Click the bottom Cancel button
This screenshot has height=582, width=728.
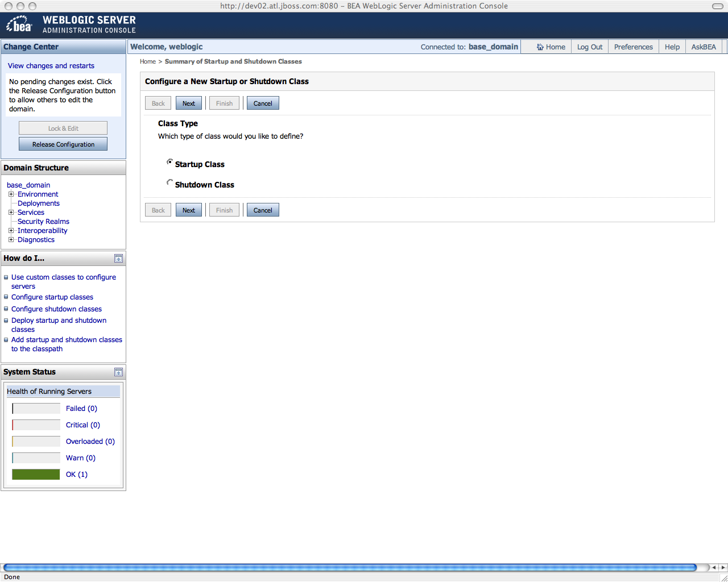click(x=263, y=210)
